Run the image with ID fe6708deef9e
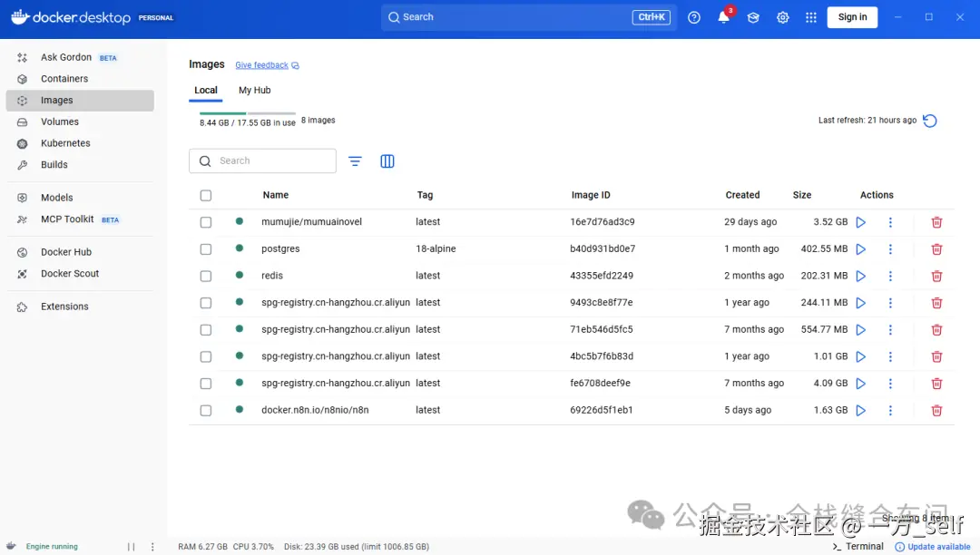Screen dimensions: 980x555 click(860, 384)
